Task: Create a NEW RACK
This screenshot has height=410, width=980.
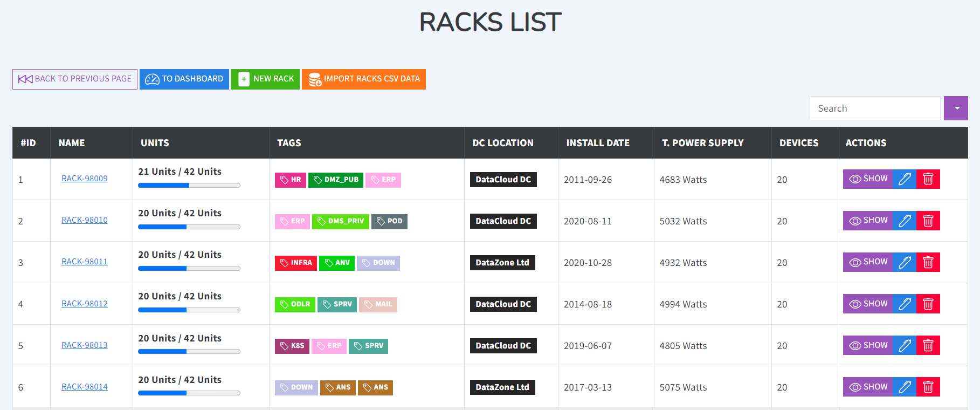Action: [265, 79]
